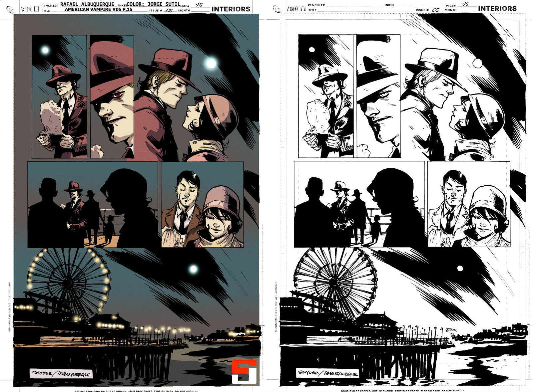This screenshot has width=533, height=392.
Task: Select colored panel of man holding cotton candy
Action: click(x=59, y=97)
